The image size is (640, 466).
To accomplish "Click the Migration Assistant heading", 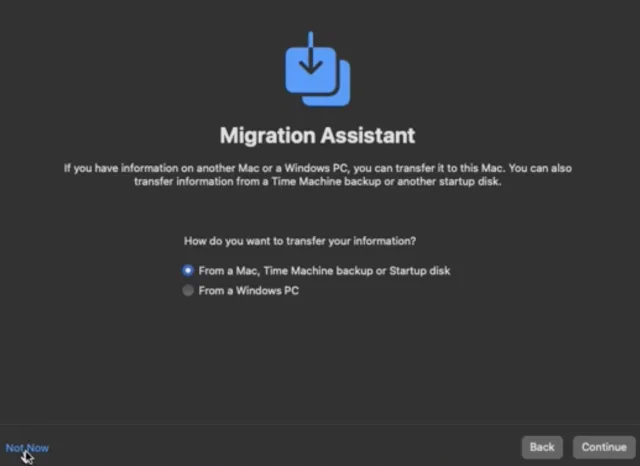I will (317, 135).
